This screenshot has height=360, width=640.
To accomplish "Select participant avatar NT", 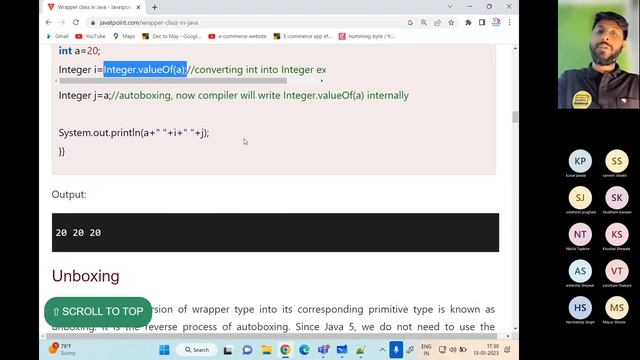I will [x=580, y=234].
